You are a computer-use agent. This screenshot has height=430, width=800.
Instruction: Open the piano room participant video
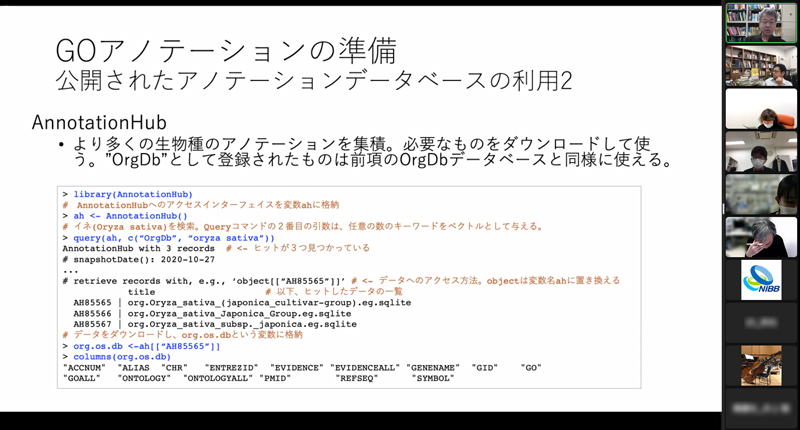pos(761,365)
